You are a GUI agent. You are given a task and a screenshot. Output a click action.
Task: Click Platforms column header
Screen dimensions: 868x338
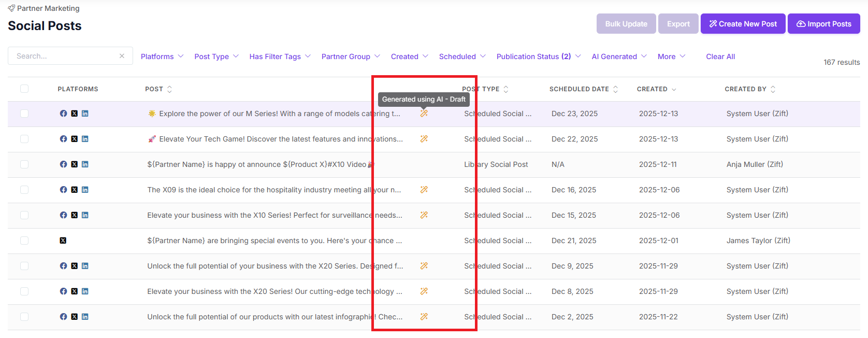click(x=78, y=89)
